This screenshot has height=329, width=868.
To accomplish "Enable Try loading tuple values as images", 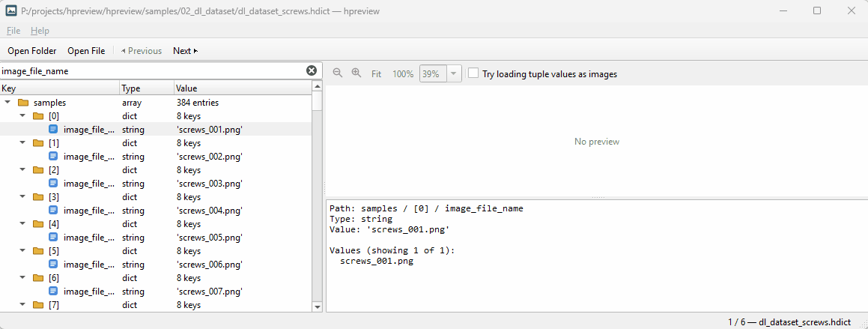I will coord(473,73).
